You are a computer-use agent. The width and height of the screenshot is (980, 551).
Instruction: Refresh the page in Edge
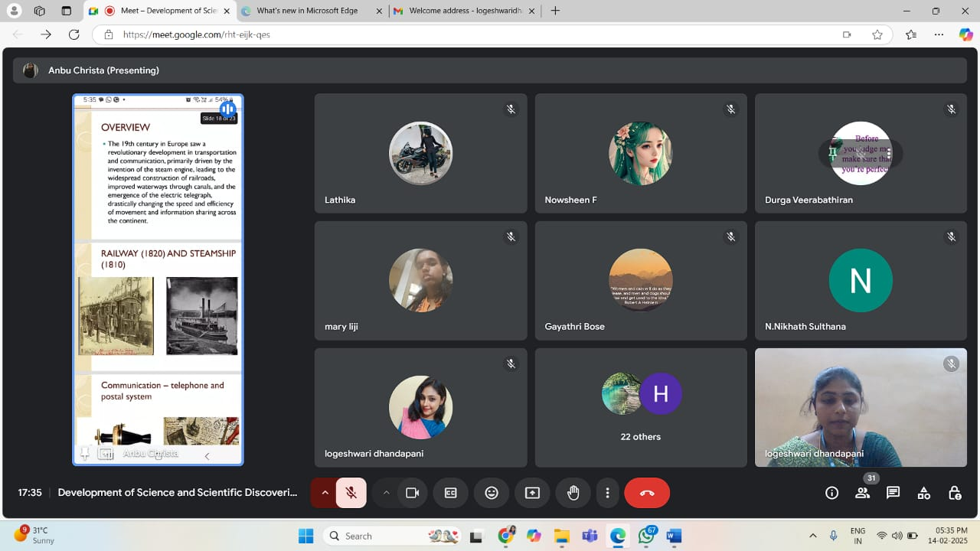73,34
